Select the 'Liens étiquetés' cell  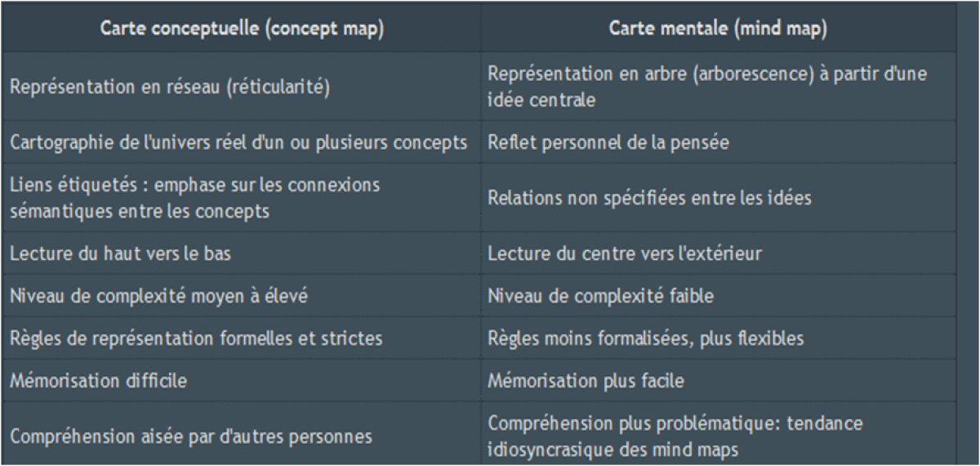[242, 198]
